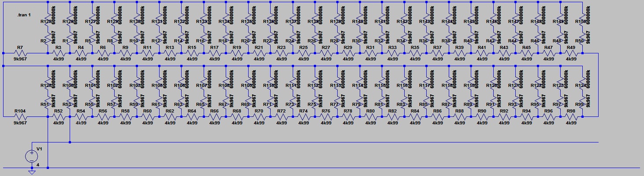
Task: Click resistor R23 in top ladder
Action: coord(282,53)
